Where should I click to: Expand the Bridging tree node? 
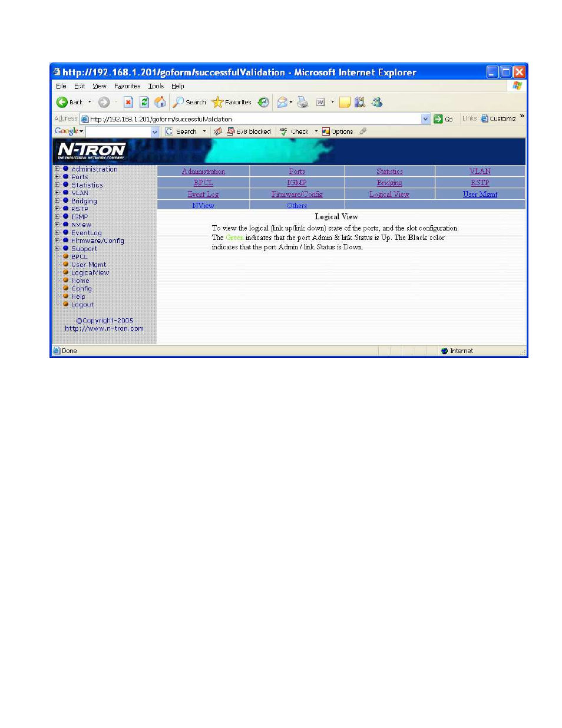(x=57, y=200)
